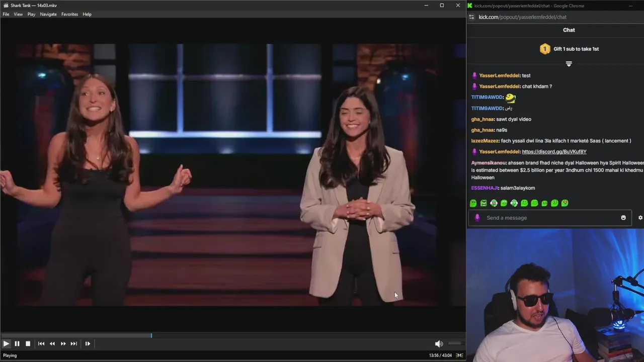Click the 13:56 / 43:04 time display
Image resolution: width=644 pixels, height=362 pixels.
pos(440,355)
